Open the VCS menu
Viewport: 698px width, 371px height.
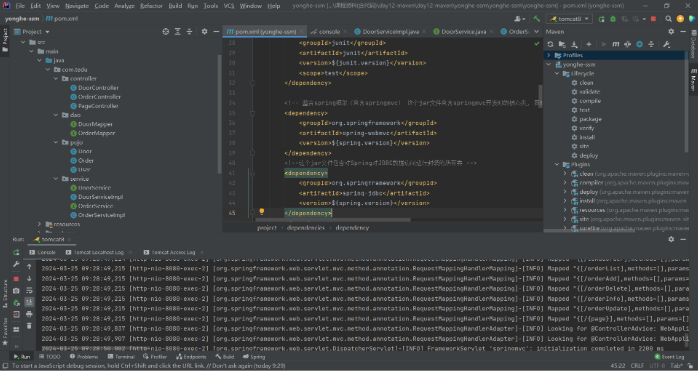(229, 6)
